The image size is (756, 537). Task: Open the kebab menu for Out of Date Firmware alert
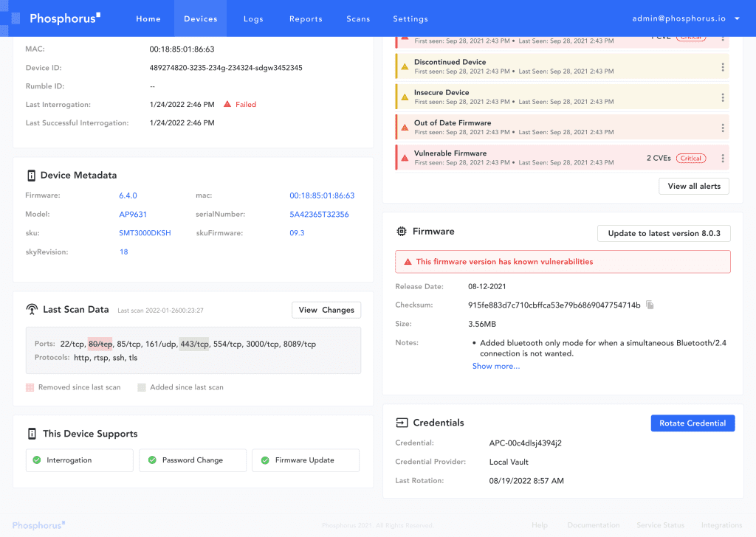click(x=722, y=128)
